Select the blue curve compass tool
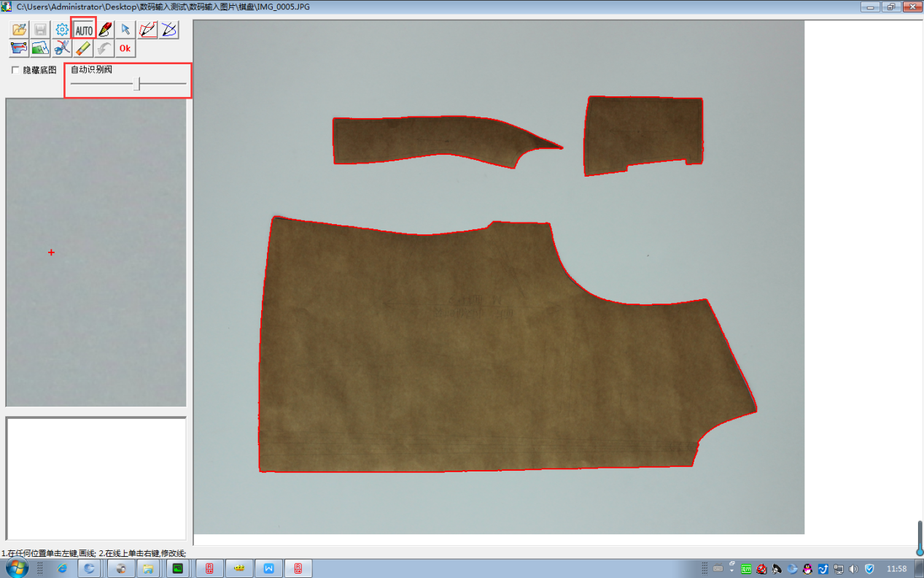Image resolution: width=924 pixels, height=578 pixels. point(168,30)
